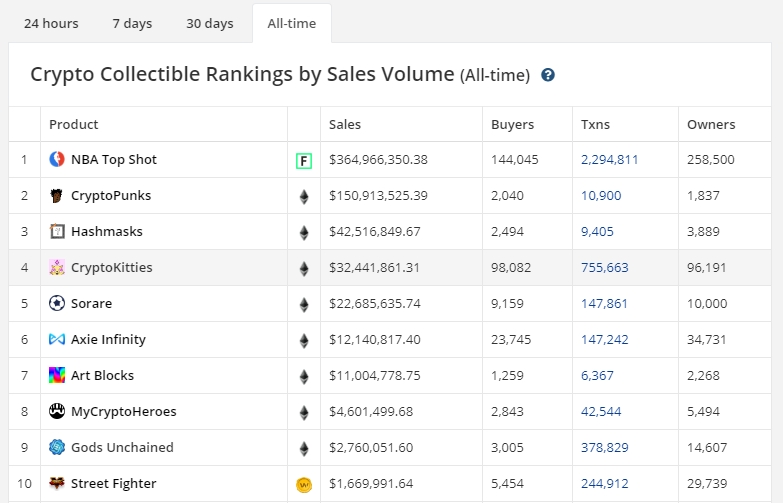Click CryptoPunks logo icon

57,195
